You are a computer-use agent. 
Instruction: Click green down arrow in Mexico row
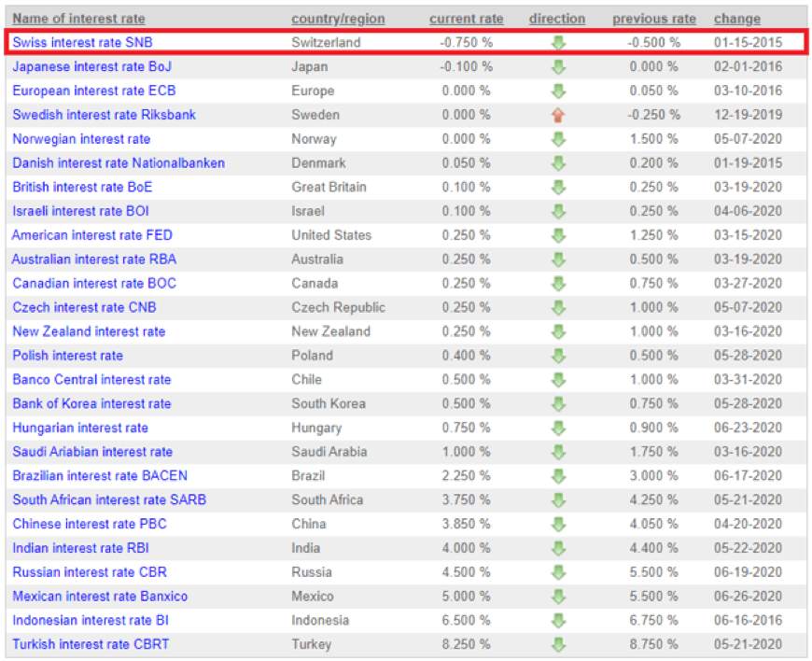[x=558, y=597]
